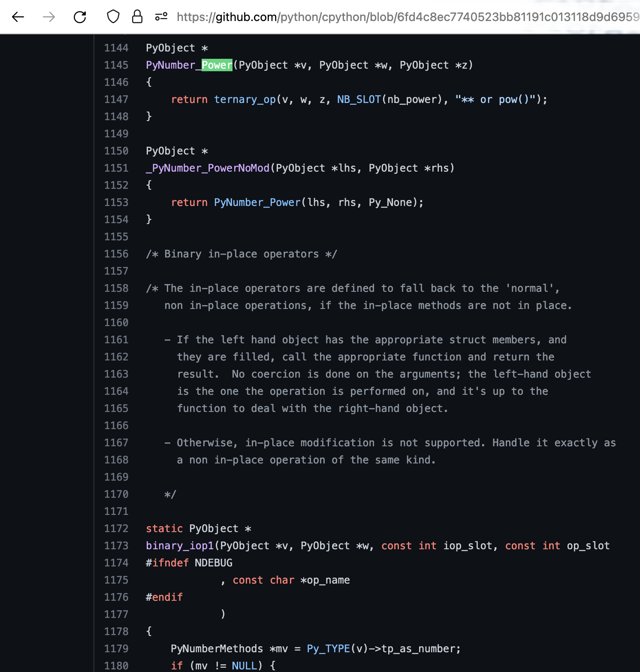640x672 pixels.
Task: Reload the page with the refresh icon
Action: (80, 17)
